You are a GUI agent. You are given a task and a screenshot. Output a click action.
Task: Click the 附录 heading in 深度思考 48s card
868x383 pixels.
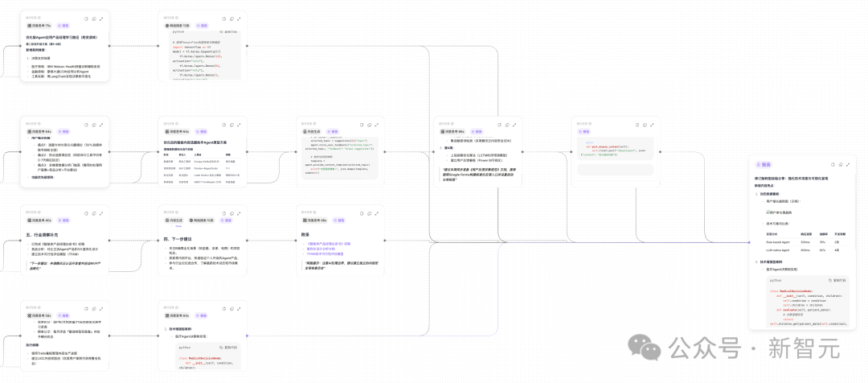coord(307,234)
